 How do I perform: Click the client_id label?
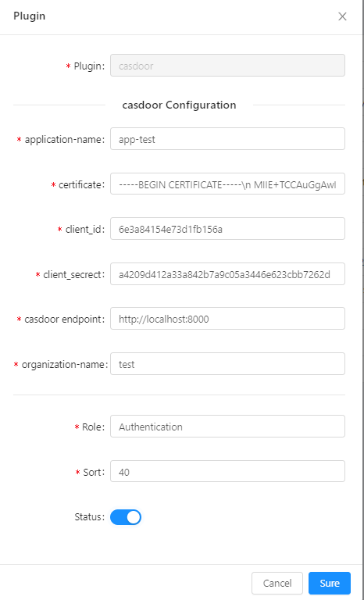(84, 230)
